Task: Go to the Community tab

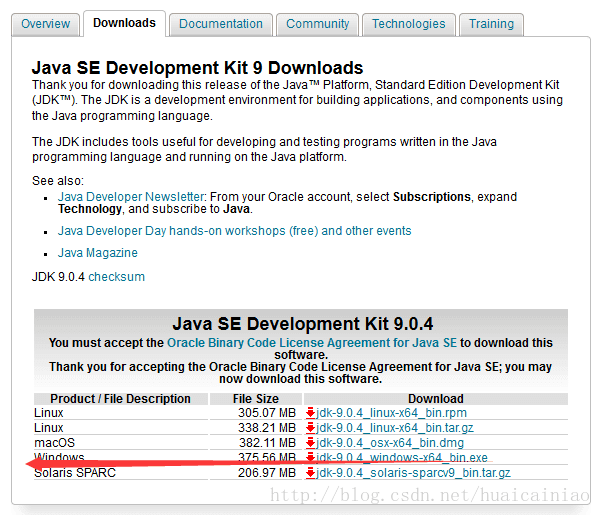Action: (317, 24)
